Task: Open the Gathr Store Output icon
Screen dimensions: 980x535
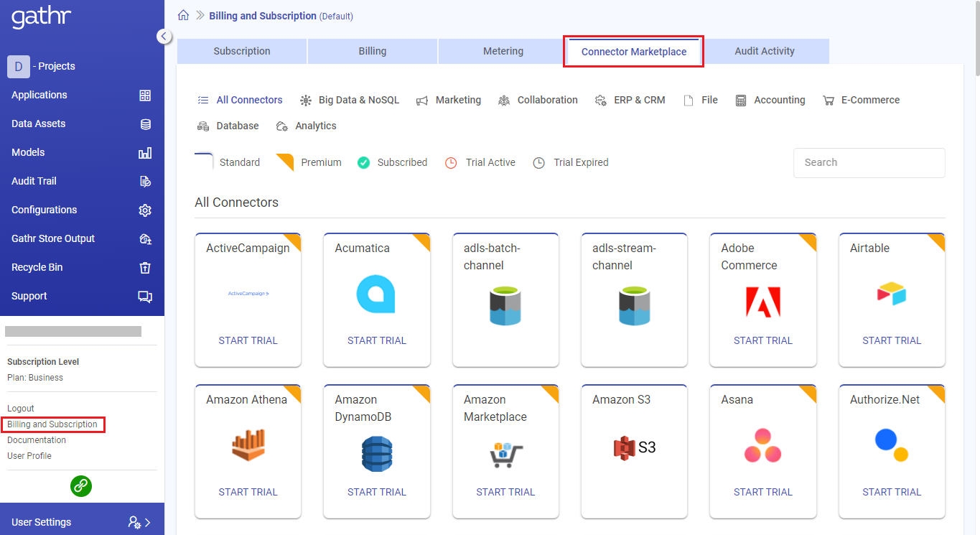Action: [x=145, y=238]
